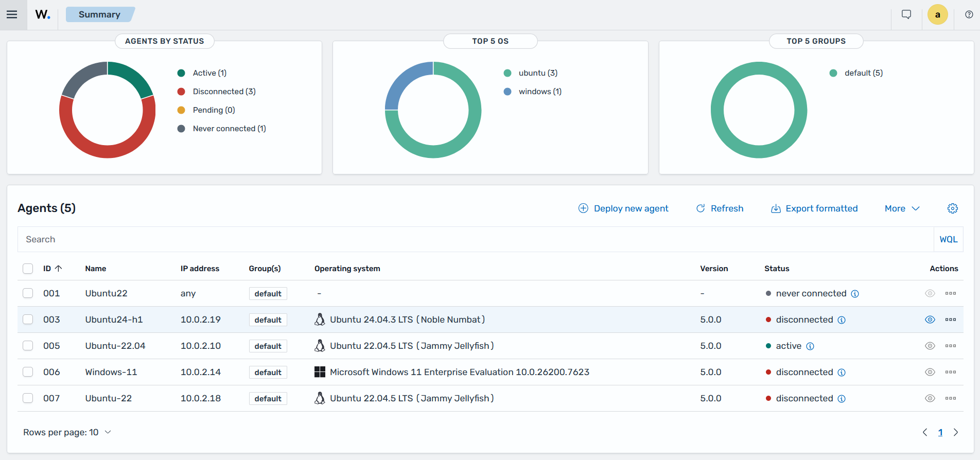
Task: Click info icon beside never connected status
Action: 855,294
